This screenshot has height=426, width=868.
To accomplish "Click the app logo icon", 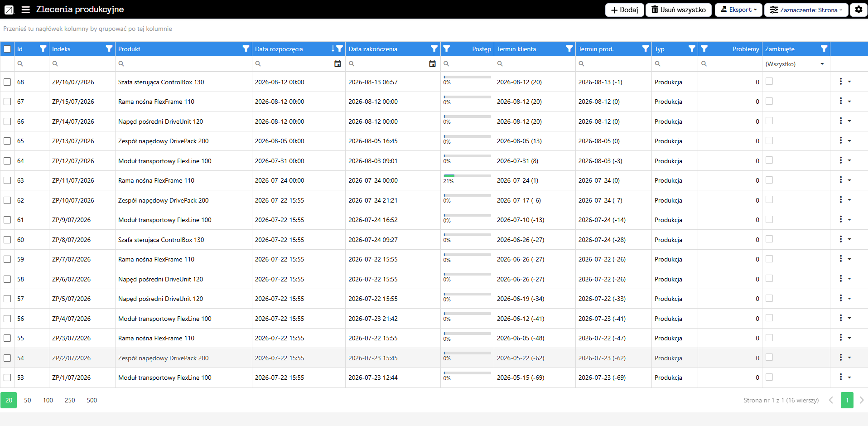I will pyautogui.click(x=9, y=10).
